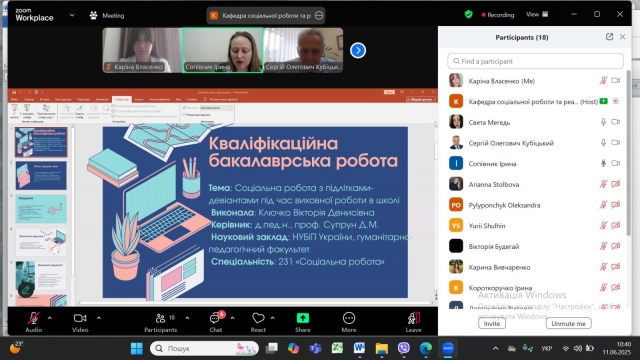Unmute microphone with the Audio button

33,322
